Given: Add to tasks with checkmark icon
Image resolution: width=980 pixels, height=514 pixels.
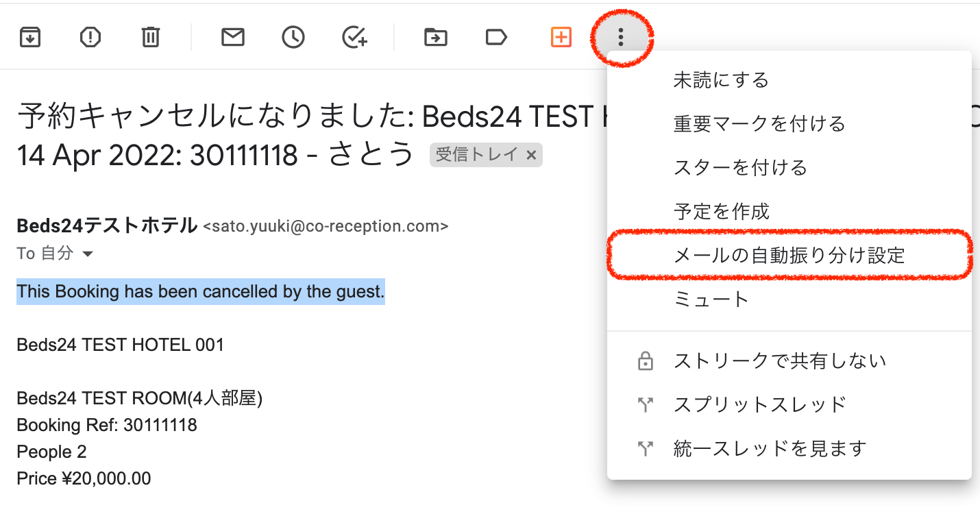Looking at the screenshot, I should coord(354,37).
